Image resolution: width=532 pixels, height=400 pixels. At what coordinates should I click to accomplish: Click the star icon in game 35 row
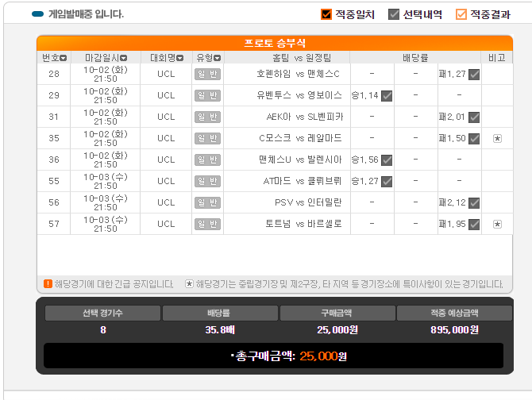497,138
